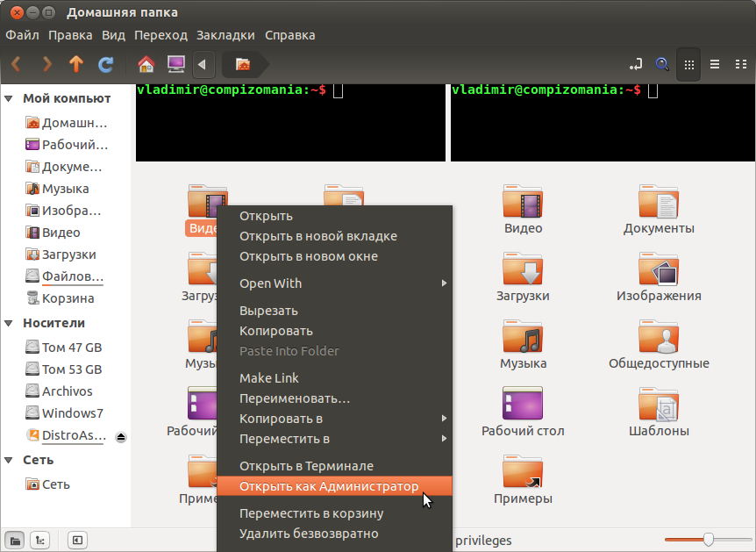This screenshot has width=756, height=552.
Task: Adjust the zoom slider in status bar
Action: (x=708, y=540)
